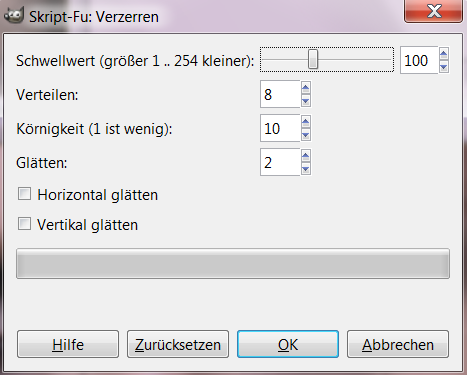Increase Verteilen value with up arrow

[x=305, y=88]
